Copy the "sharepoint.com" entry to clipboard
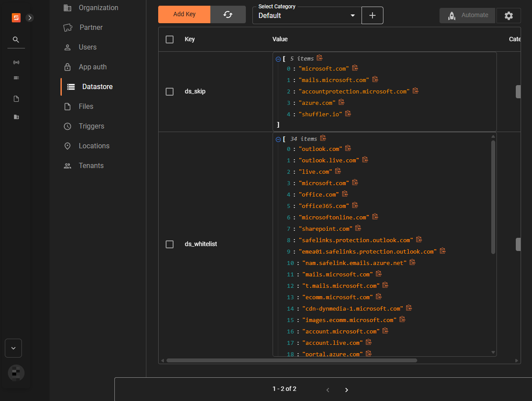 pyautogui.click(x=358, y=228)
